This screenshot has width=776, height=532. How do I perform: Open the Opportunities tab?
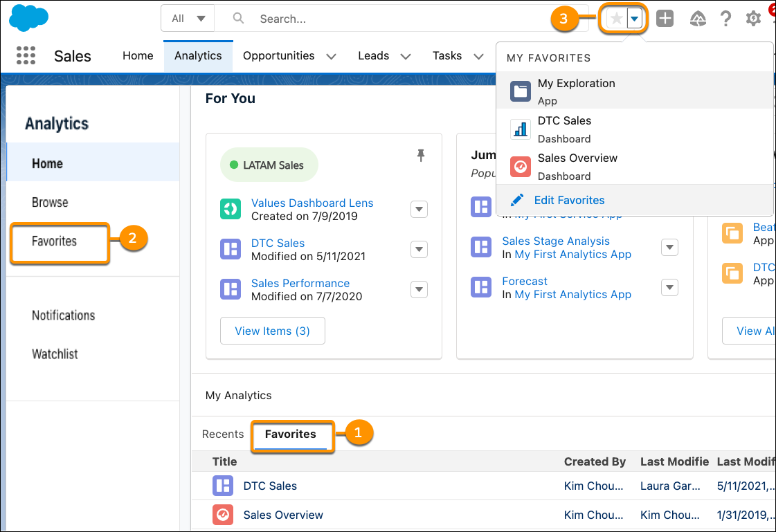point(279,56)
